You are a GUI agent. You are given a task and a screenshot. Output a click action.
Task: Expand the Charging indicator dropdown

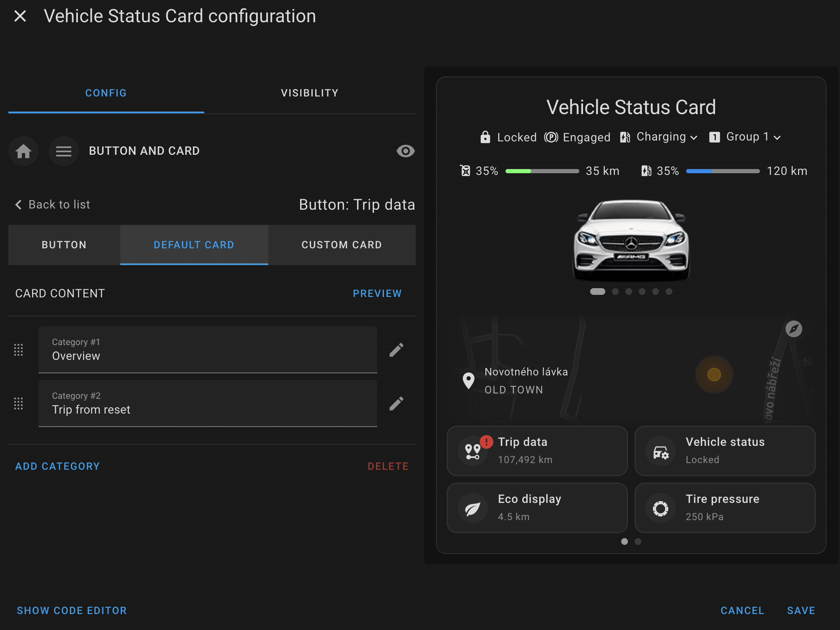[694, 138]
